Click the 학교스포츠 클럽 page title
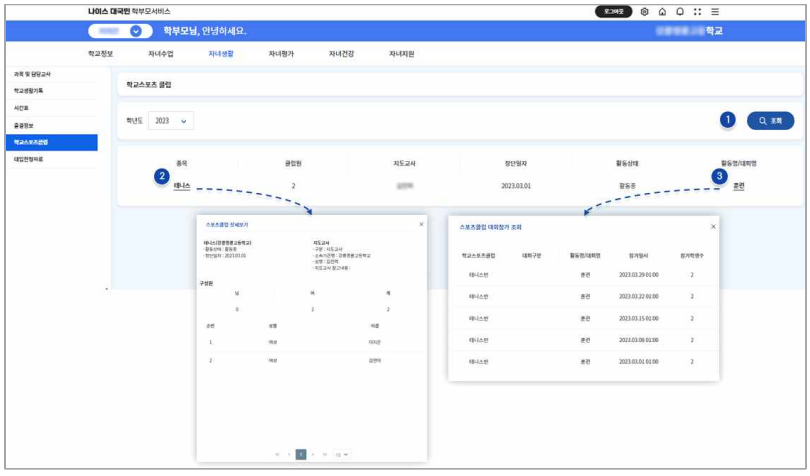The height and width of the screenshot is (476, 810). coord(149,85)
